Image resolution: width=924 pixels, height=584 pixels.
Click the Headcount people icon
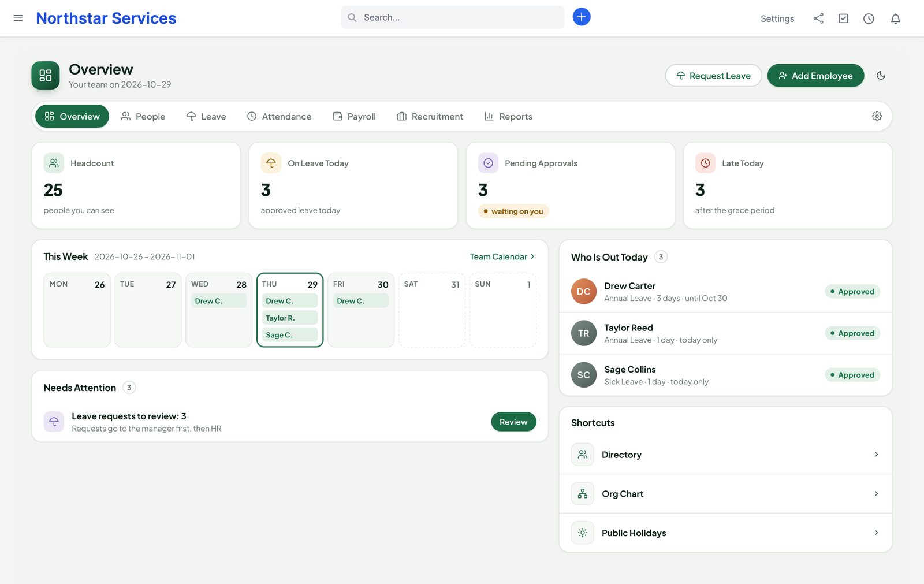[x=54, y=163]
